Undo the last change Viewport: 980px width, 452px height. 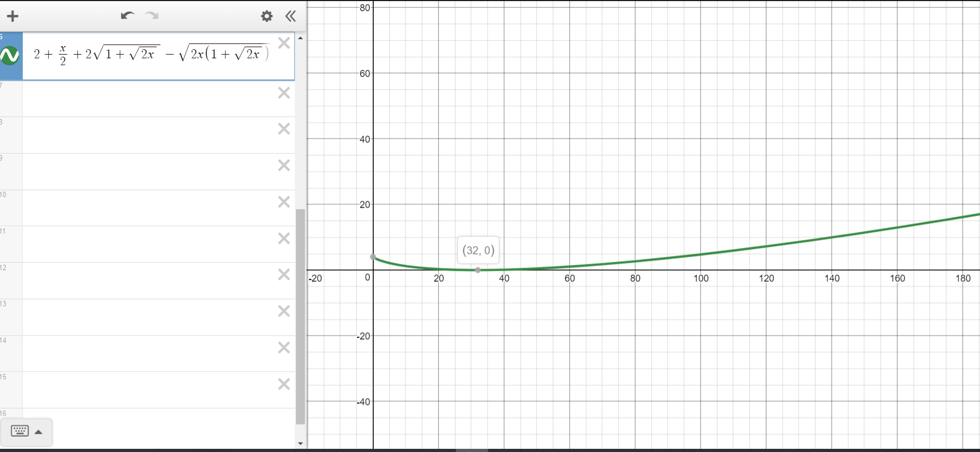[127, 15]
